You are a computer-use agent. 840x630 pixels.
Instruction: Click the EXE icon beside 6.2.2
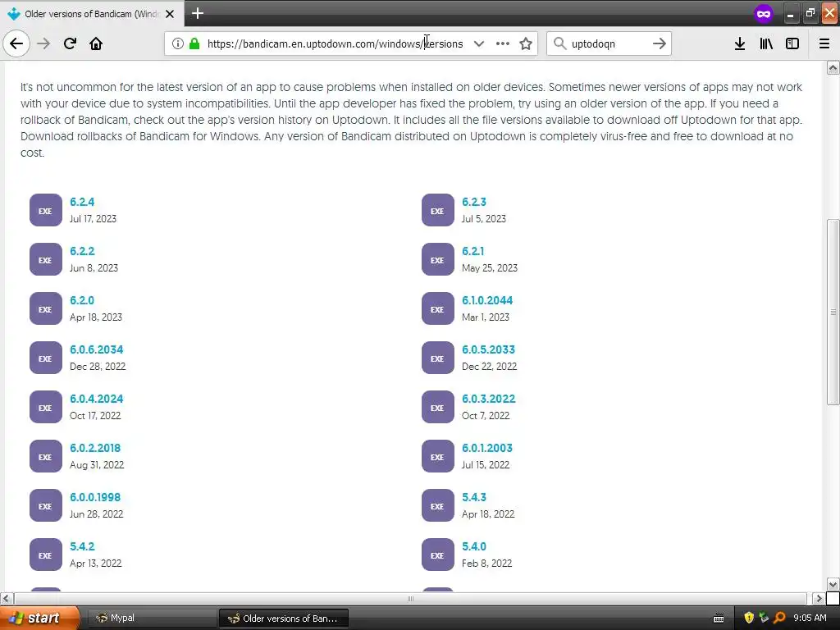pos(46,260)
